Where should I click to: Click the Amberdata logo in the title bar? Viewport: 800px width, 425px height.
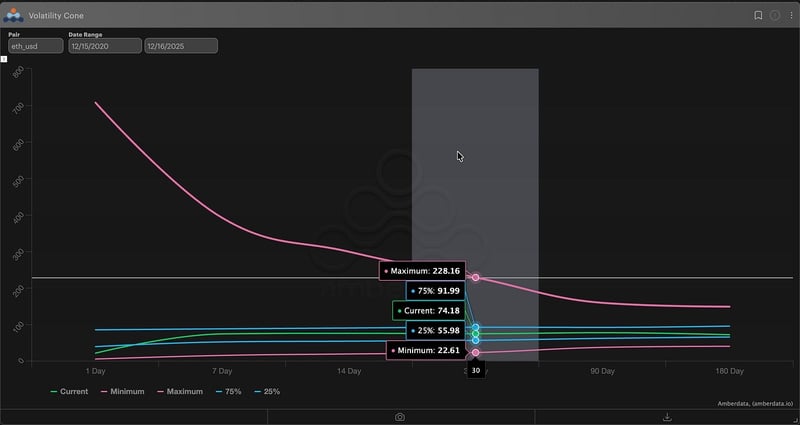(x=13, y=15)
